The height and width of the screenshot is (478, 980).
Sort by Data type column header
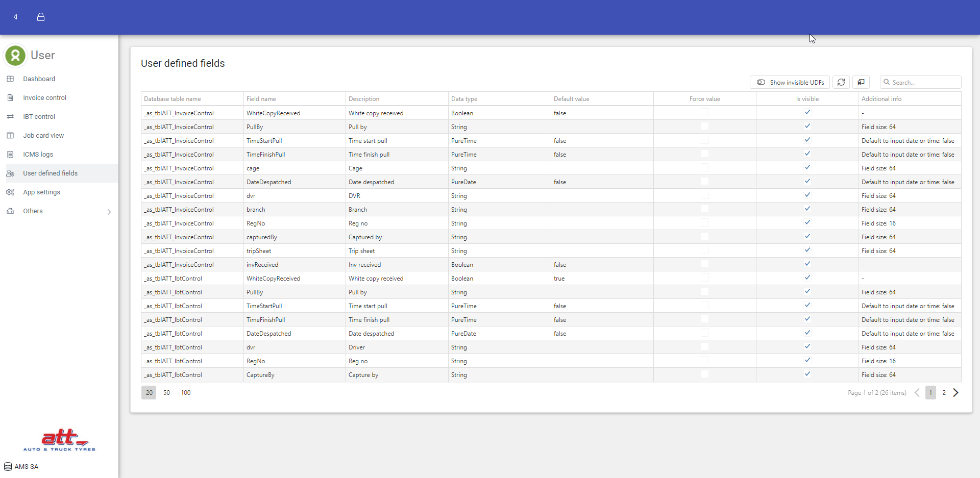pos(464,99)
